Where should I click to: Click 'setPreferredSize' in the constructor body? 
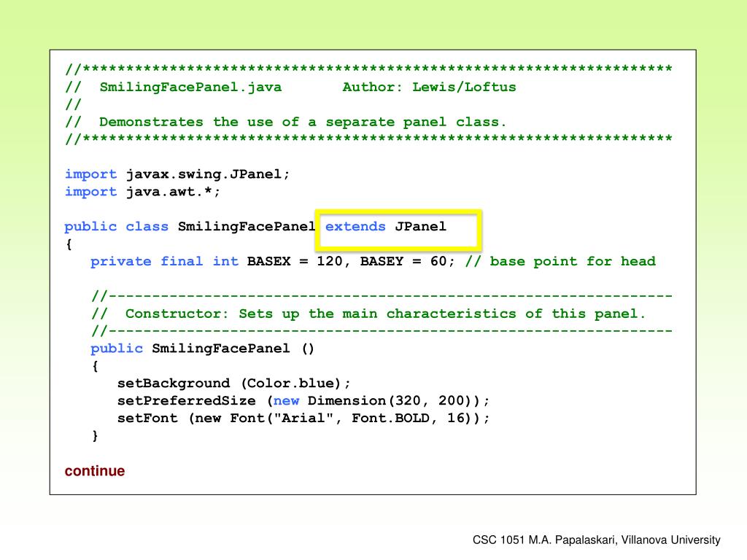[186, 401]
